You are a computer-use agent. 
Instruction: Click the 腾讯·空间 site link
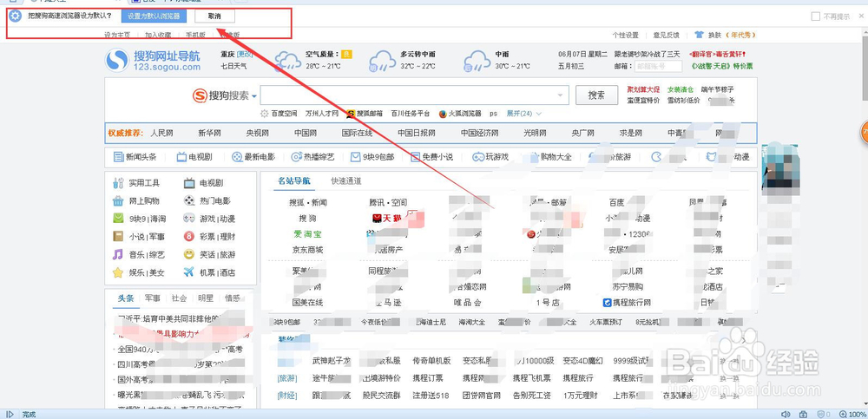tap(388, 203)
